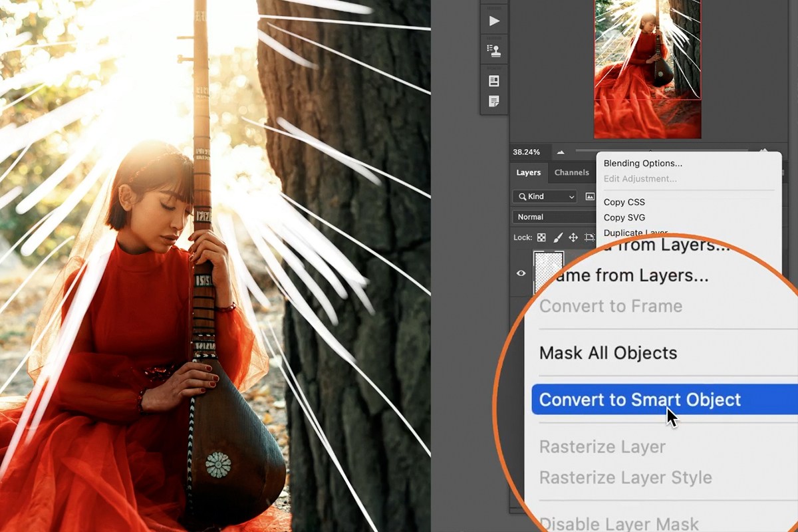The image size is (798, 532).
Task: Open the Normal blend mode dropdown
Action: coord(555,217)
